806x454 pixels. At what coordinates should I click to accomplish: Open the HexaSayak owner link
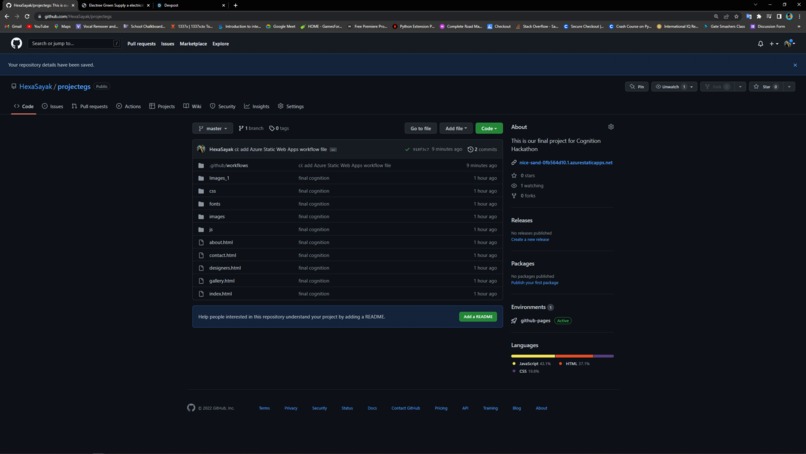tap(35, 86)
